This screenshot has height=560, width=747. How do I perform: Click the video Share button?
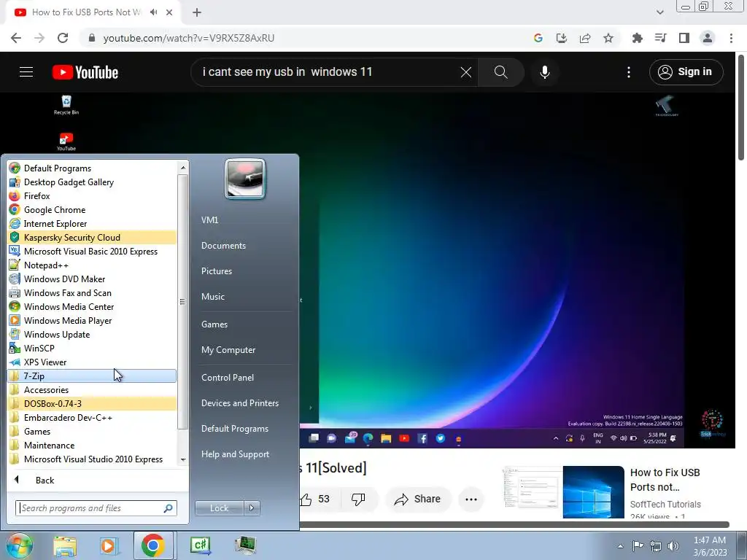click(x=418, y=499)
